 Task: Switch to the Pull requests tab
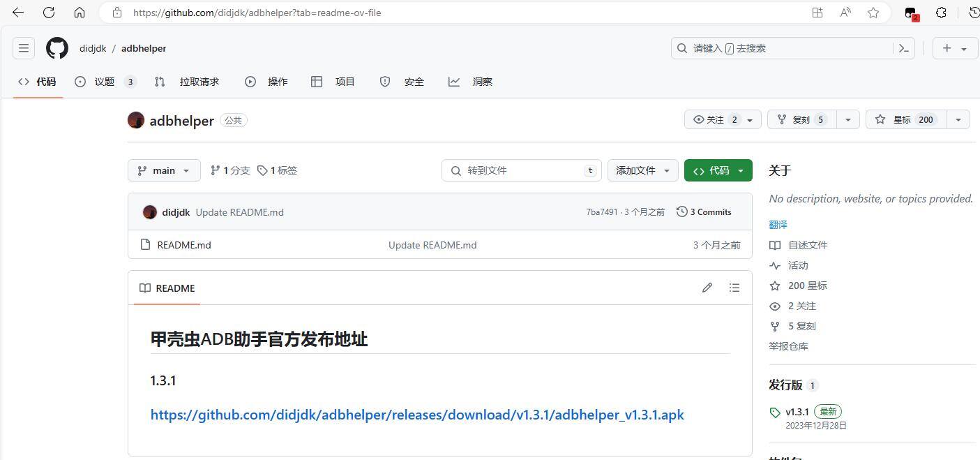tap(187, 82)
